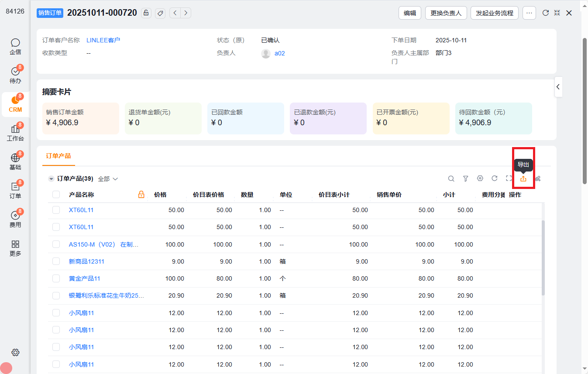
Task: Collapse the 订单产品(39) section triangle
Action: click(x=51, y=178)
